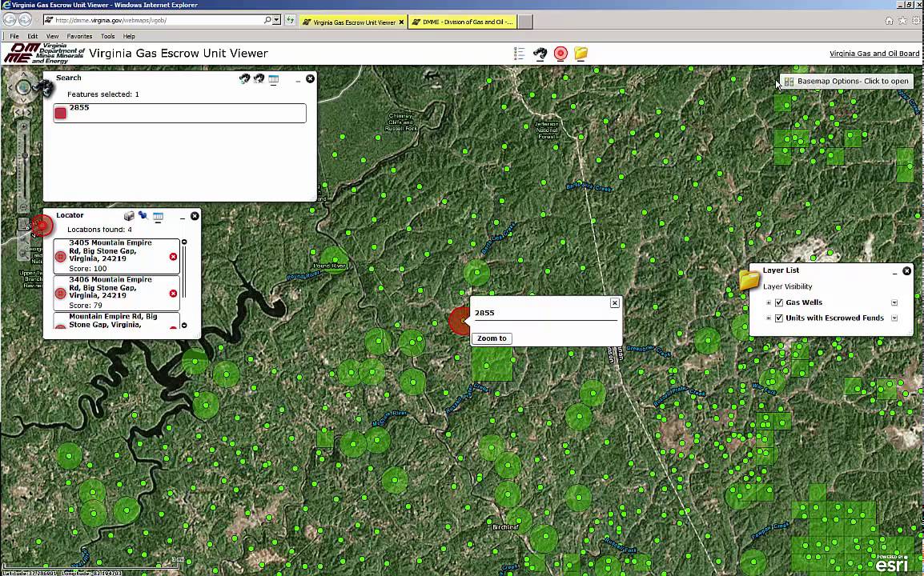Image resolution: width=924 pixels, height=576 pixels.
Task: Open Gas Wells layer options dropdown
Action: (894, 302)
